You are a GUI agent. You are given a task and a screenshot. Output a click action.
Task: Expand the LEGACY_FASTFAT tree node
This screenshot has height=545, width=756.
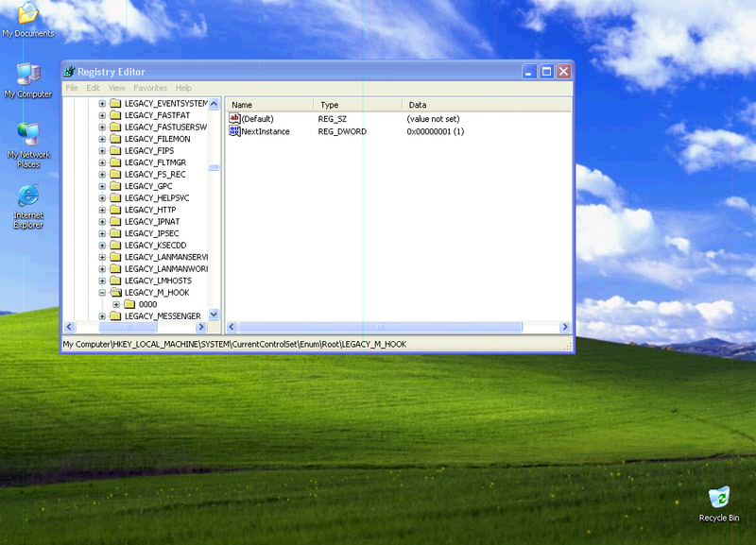tap(102, 115)
